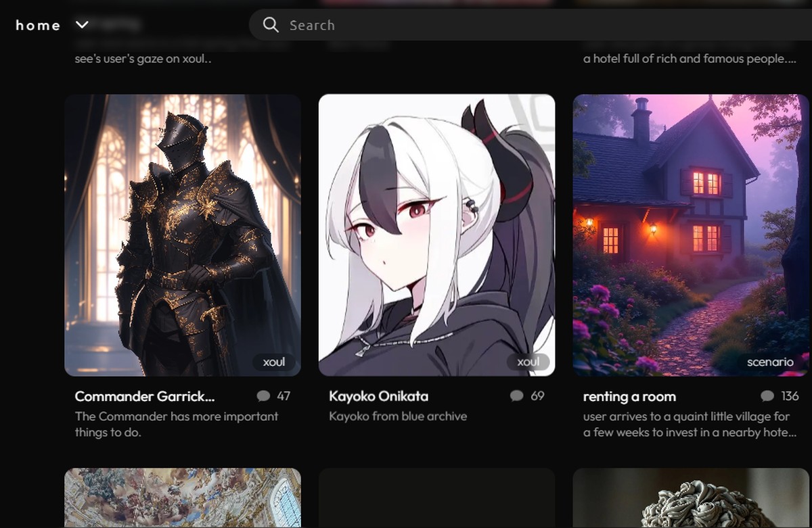Click the chat bubble icon beside 47
The width and height of the screenshot is (812, 528).
pos(264,396)
